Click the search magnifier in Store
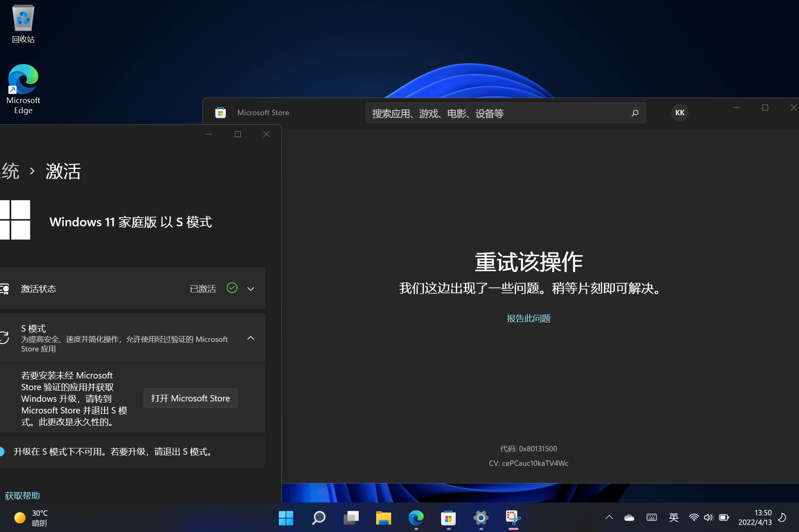 635,113
